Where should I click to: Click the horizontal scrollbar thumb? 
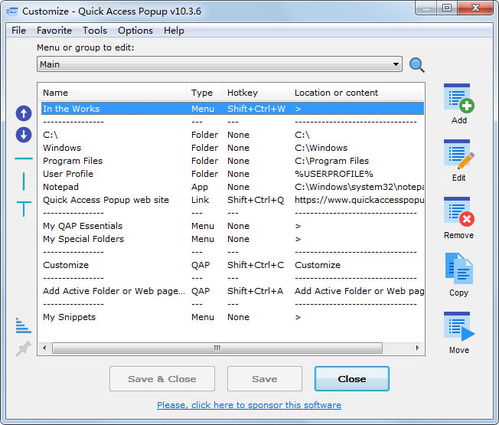pos(217,348)
